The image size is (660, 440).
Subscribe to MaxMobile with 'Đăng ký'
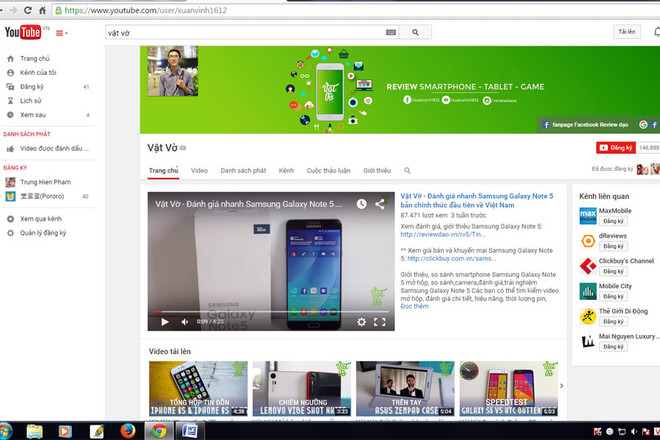pos(613,221)
